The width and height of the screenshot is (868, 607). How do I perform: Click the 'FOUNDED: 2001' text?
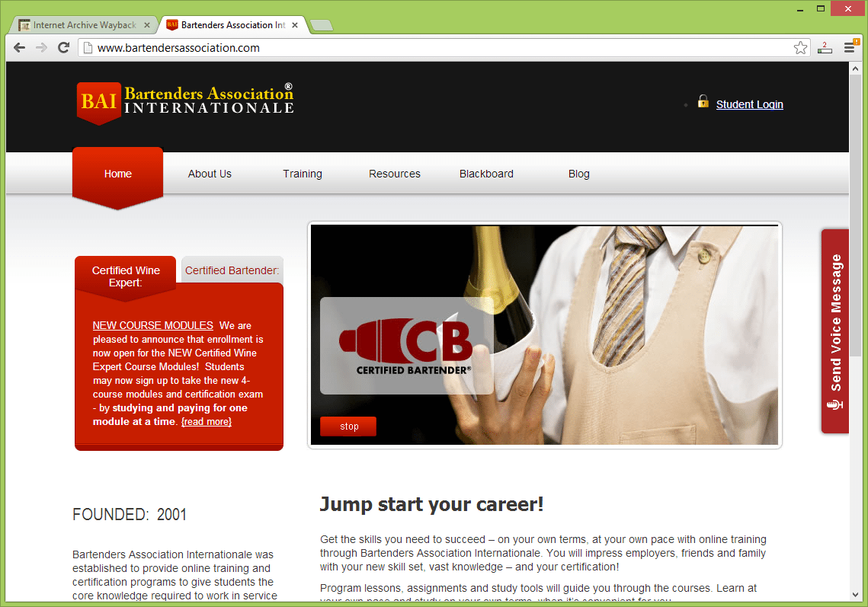(130, 515)
